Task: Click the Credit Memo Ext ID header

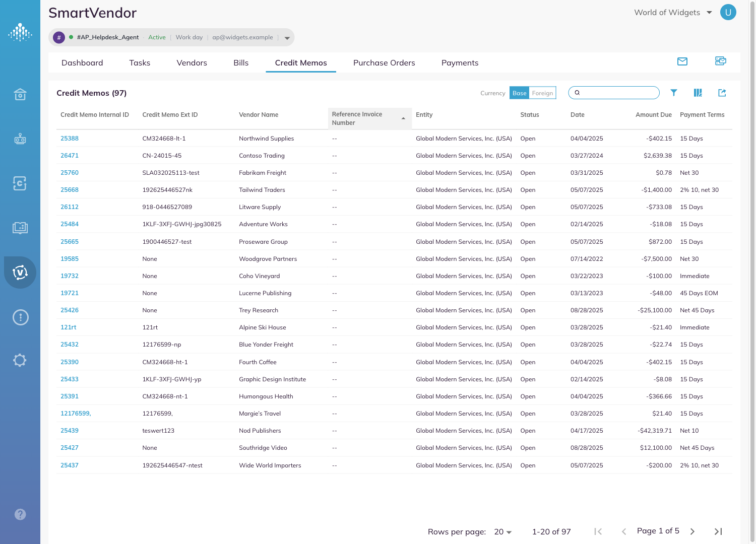Action: tap(170, 115)
